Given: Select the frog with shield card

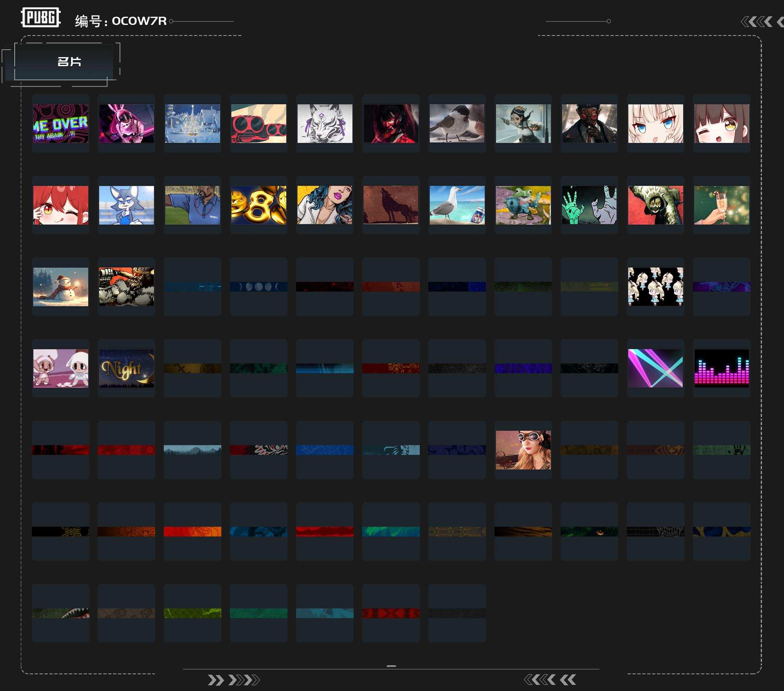Looking at the screenshot, I should coord(523,205).
